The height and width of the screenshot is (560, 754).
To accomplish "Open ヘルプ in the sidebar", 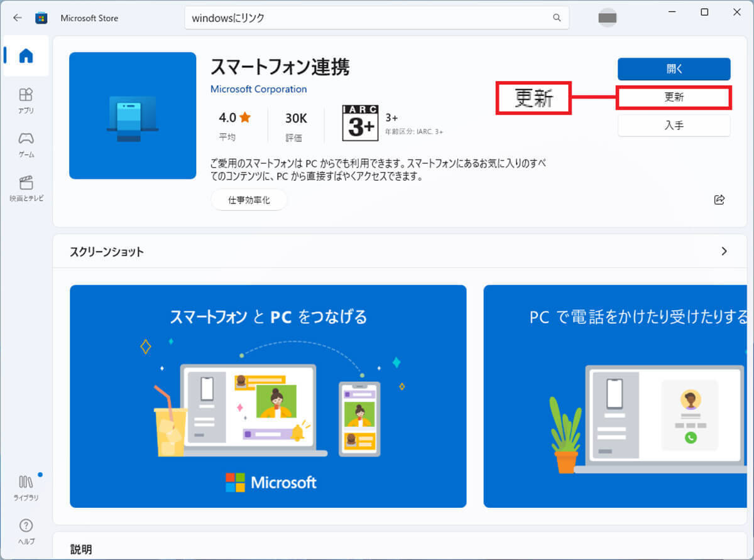I will pyautogui.click(x=26, y=531).
